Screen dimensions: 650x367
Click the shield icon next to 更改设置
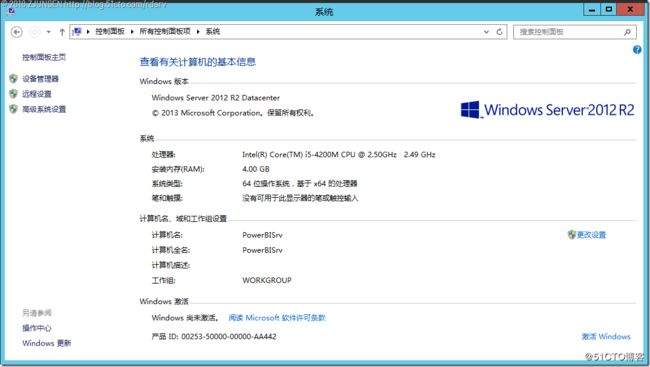[572, 235]
